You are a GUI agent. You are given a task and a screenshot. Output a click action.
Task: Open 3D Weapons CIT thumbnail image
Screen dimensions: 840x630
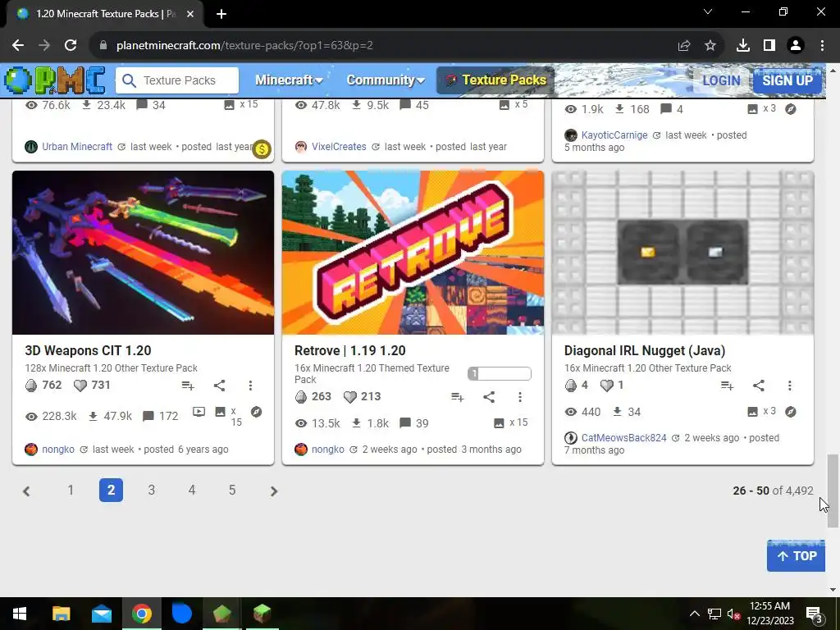[x=143, y=253]
